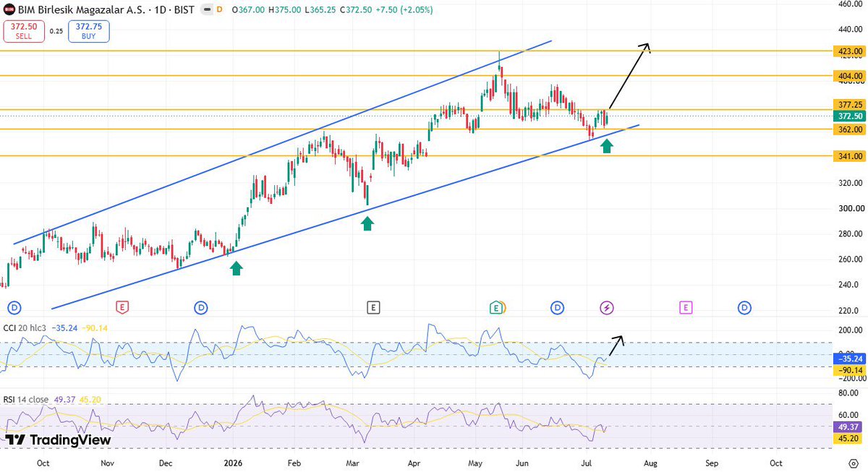Open the black E earnings marker in March

pos(373,307)
